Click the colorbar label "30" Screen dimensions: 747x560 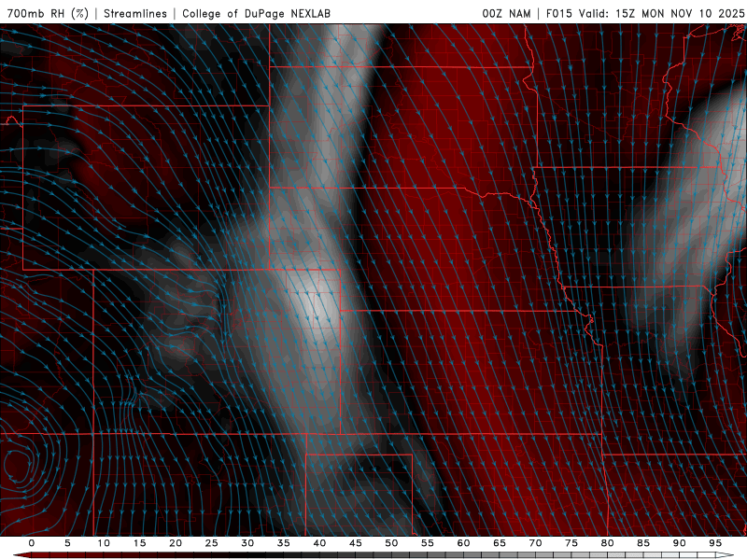click(247, 543)
